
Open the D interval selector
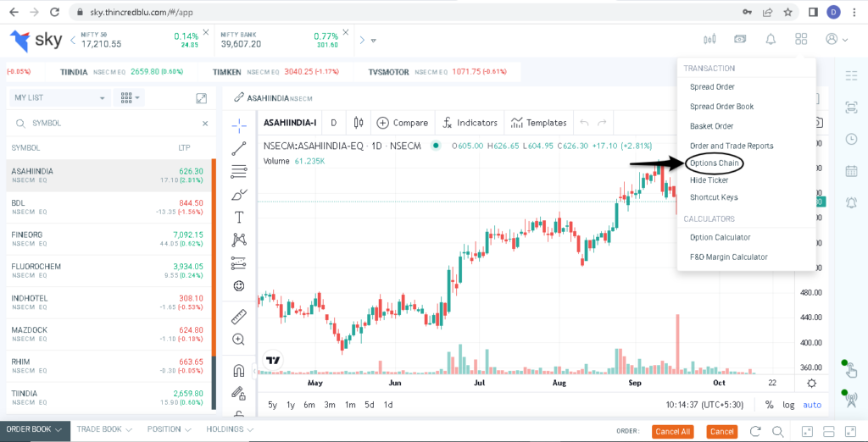coord(334,123)
